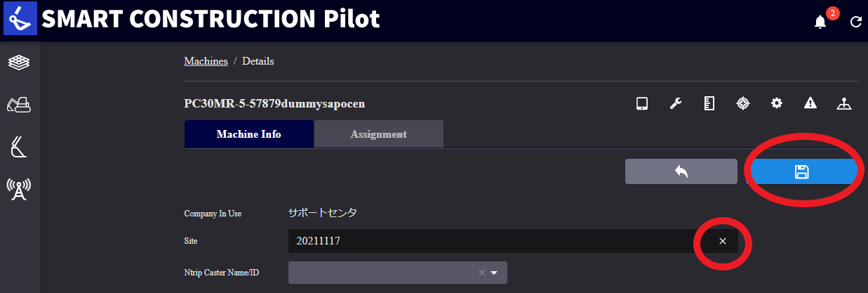Open the layers icon in sidebar
The height and width of the screenshot is (293, 868).
click(19, 63)
